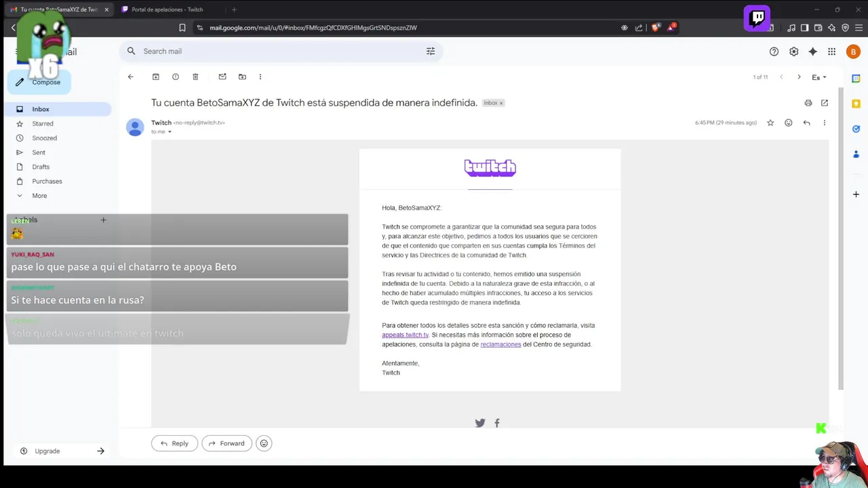The height and width of the screenshot is (488, 868).
Task: Open the emoji reaction button beside Forward
Action: (264, 443)
